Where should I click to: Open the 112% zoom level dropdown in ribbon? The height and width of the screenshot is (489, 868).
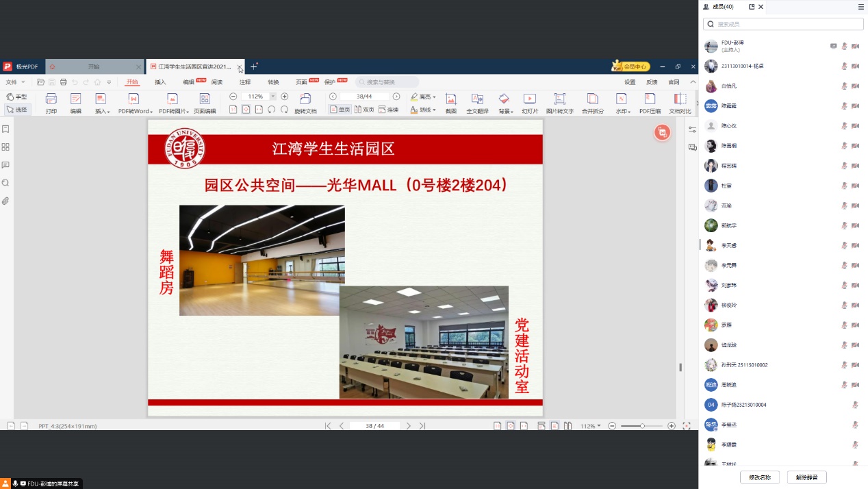tap(273, 97)
